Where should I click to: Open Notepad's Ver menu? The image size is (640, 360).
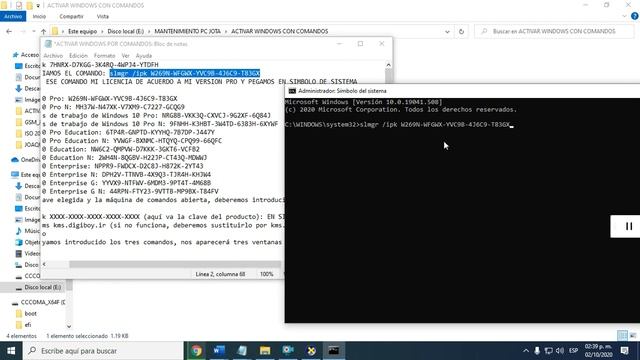pos(125,56)
